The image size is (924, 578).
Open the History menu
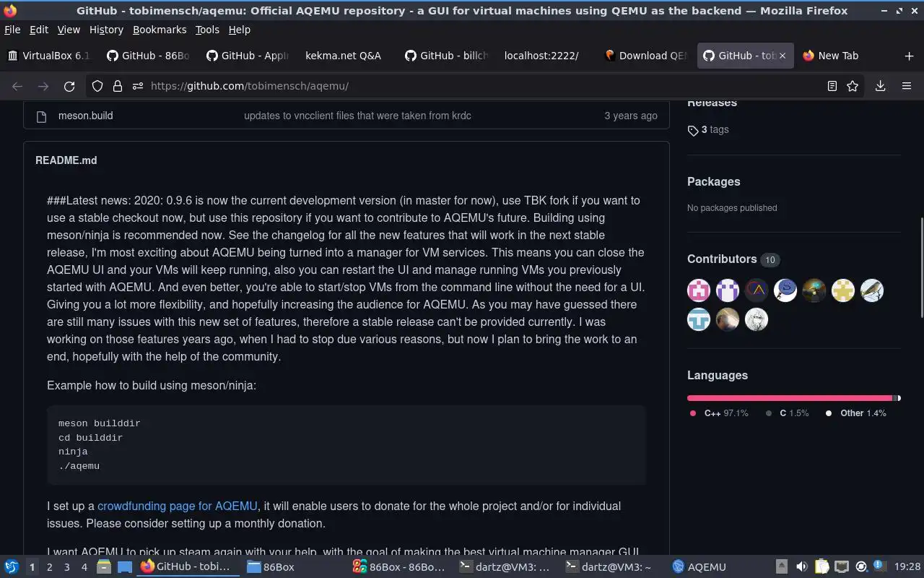(x=106, y=30)
